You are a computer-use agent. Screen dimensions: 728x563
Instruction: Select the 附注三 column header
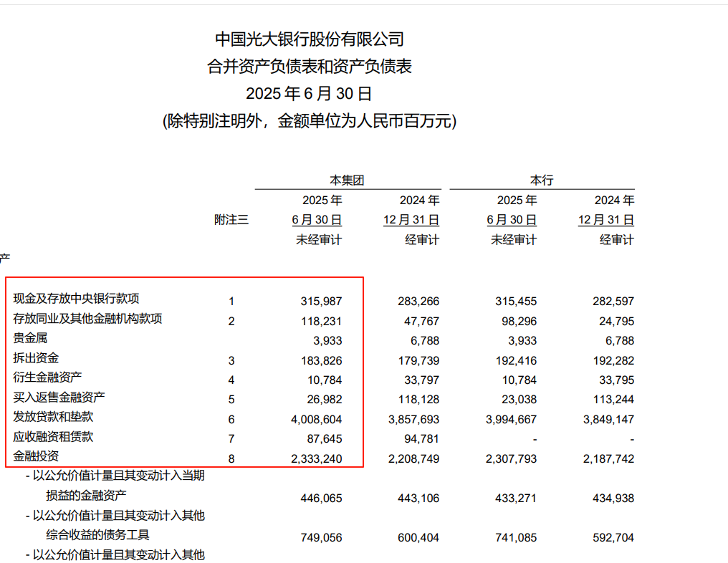[231, 219]
